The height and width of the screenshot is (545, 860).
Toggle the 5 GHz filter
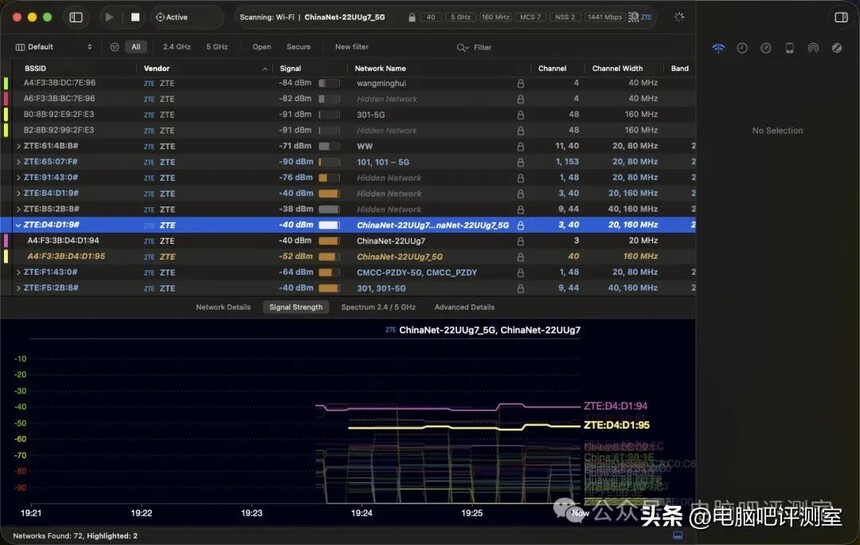pyautogui.click(x=217, y=47)
